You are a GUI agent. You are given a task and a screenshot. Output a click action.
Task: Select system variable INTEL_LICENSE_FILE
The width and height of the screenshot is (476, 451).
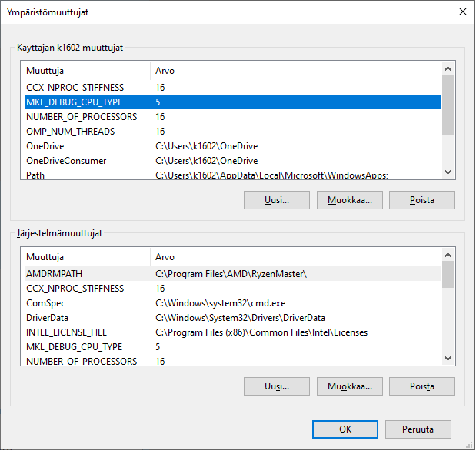point(233,332)
